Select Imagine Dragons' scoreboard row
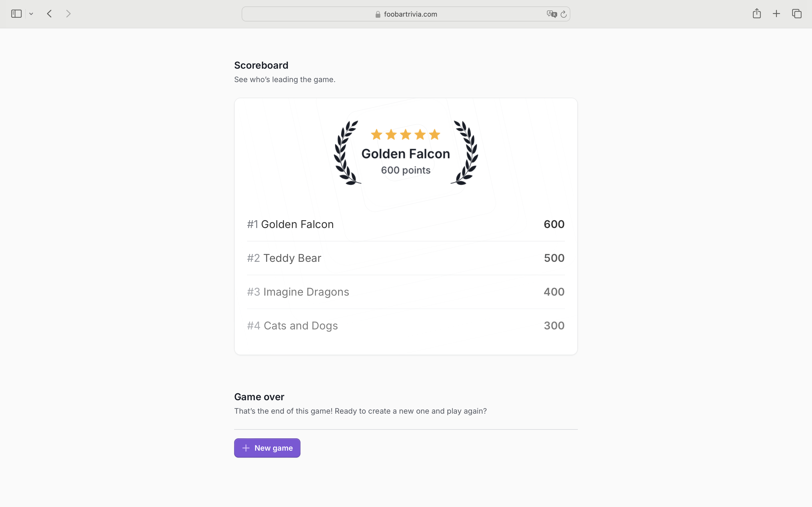The height and width of the screenshot is (507, 812). pyautogui.click(x=405, y=291)
